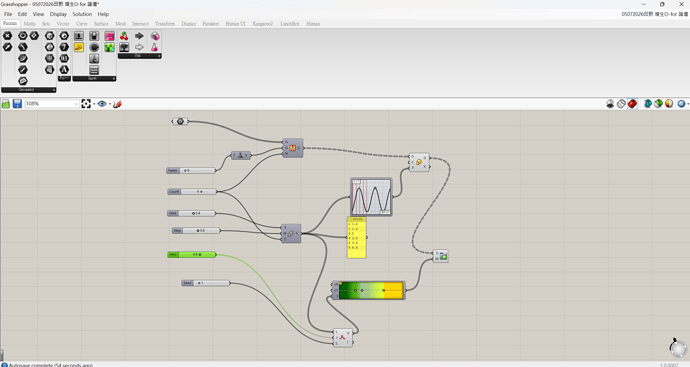Enable wireframe preview mode
Screen dimensions: 690x367
pyautogui.click(x=621, y=104)
